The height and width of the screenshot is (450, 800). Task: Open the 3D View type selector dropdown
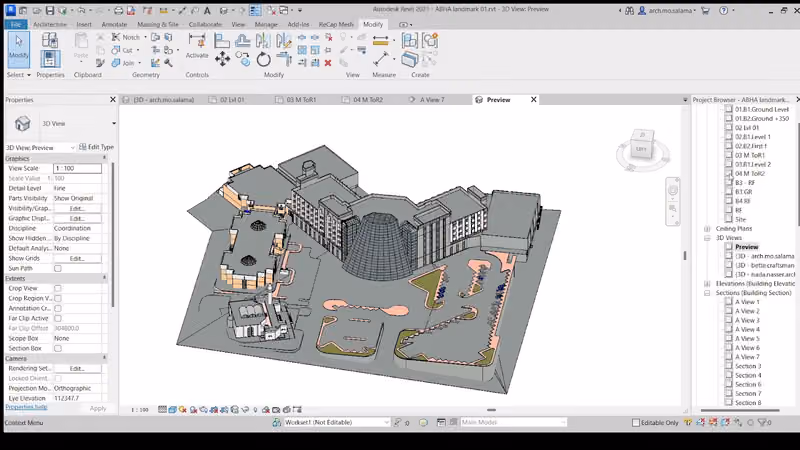pyautogui.click(x=114, y=123)
